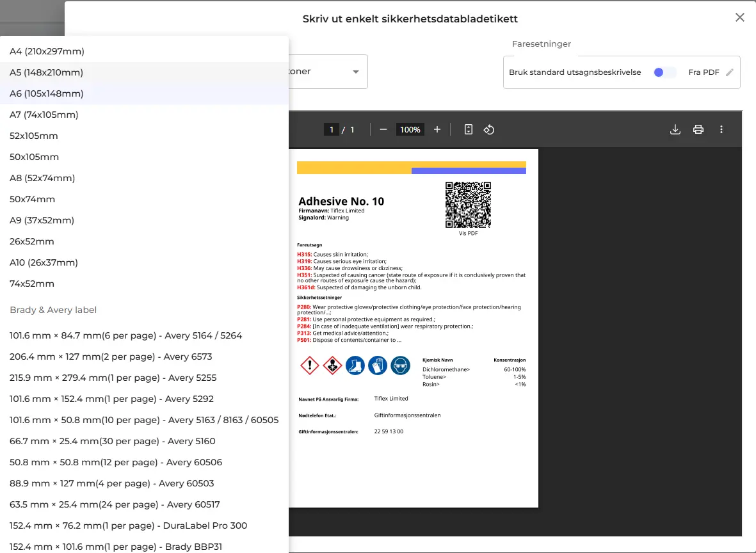The image size is (756, 553).
Task: Zoom out with the minus icon
Action: [x=383, y=130]
